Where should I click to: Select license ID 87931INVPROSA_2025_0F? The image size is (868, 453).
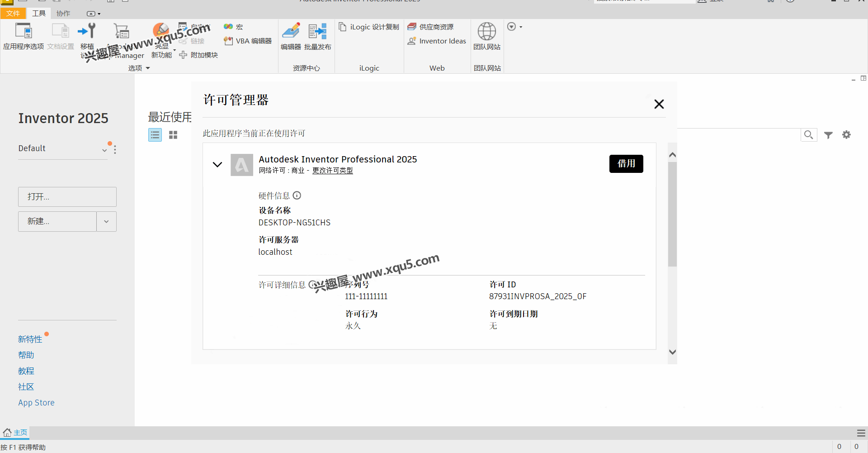coord(538,296)
